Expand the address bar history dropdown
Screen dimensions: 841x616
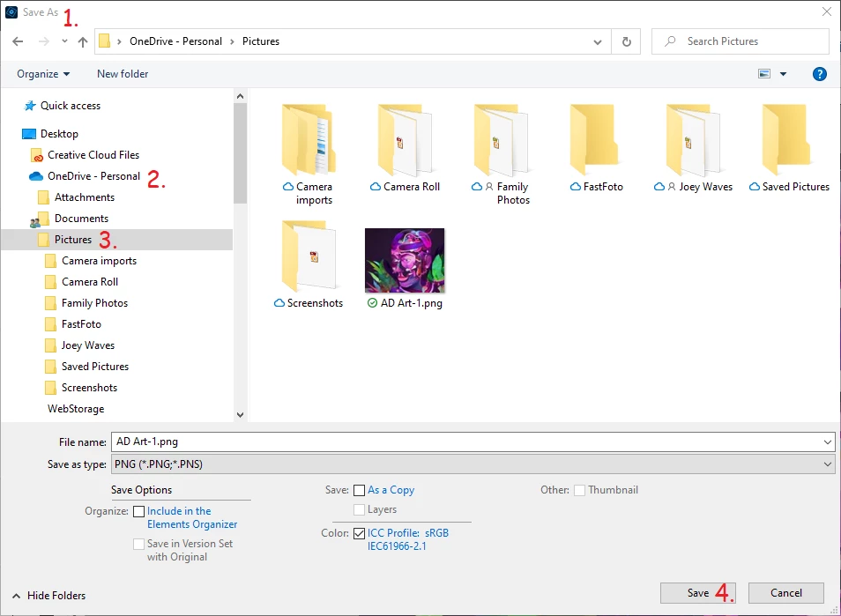click(598, 41)
